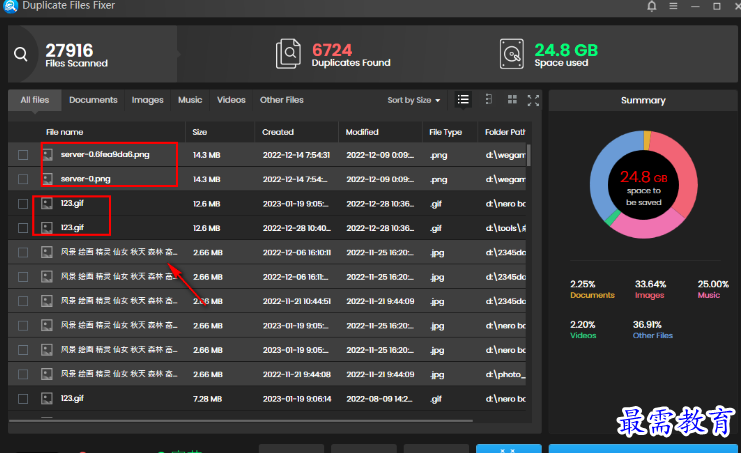Sort by the Created column header

(278, 132)
